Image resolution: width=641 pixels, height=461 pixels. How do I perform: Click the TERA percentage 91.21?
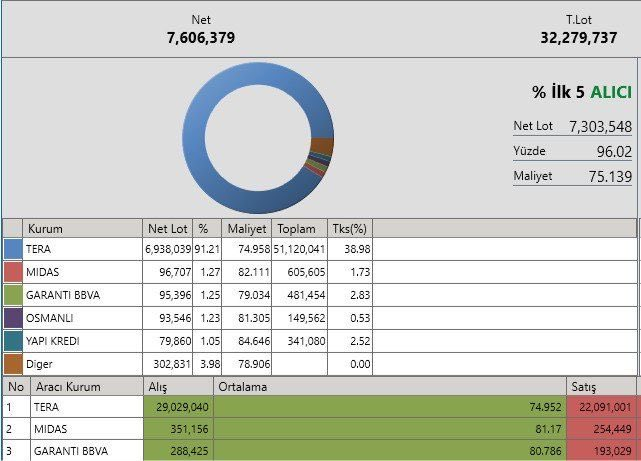pyautogui.click(x=207, y=249)
